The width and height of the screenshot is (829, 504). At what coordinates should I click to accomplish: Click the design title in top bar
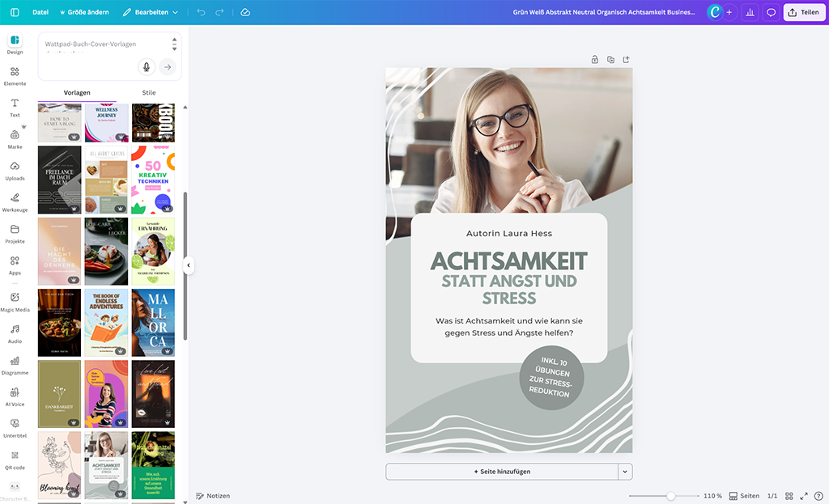click(x=604, y=12)
